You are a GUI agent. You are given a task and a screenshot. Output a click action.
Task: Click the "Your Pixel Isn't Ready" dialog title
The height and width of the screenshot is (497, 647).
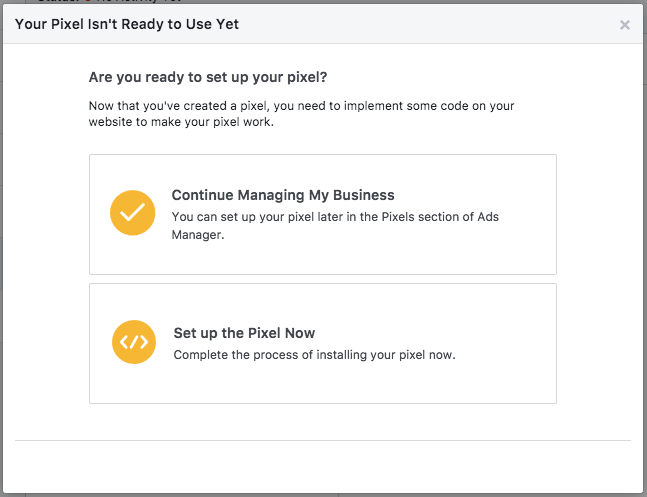[125, 24]
